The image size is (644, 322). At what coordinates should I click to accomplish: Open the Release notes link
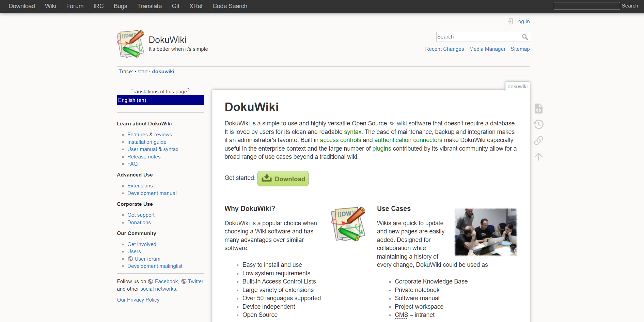point(144,157)
